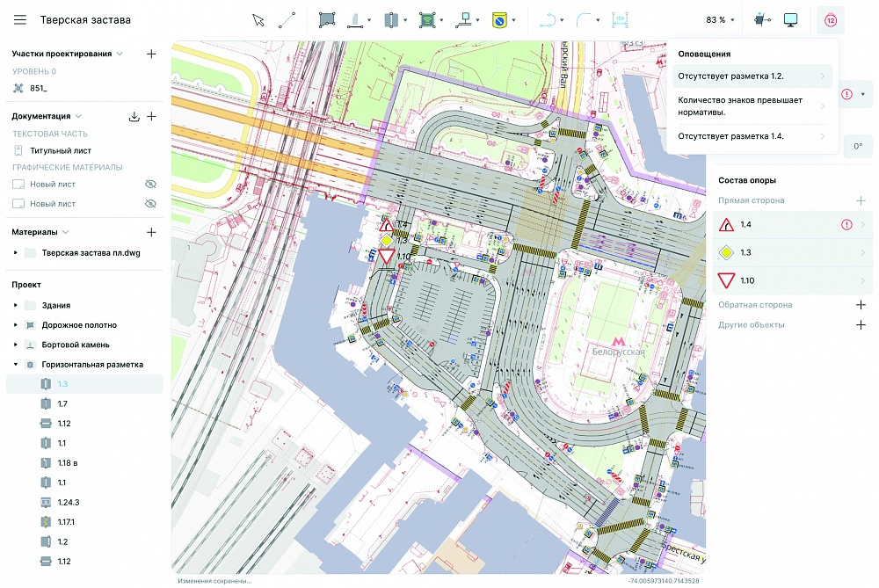
Task: Expand Участки проектирования section chevron
Action: (120, 54)
